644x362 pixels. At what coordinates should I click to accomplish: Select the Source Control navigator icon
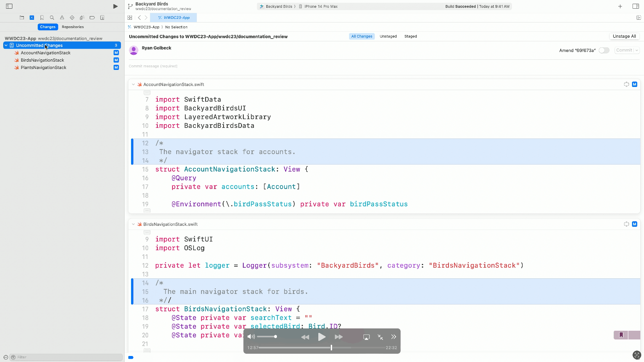pyautogui.click(x=32, y=17)
